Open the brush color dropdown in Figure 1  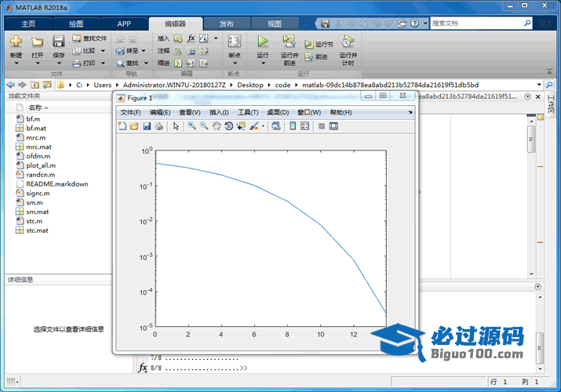tap(263, 126)
